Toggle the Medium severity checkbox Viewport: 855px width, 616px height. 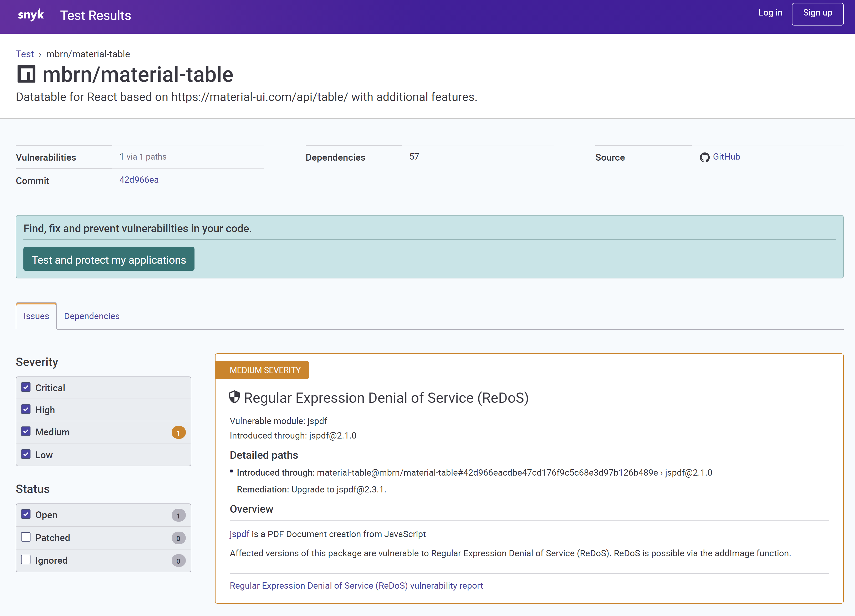click(26, 432)
